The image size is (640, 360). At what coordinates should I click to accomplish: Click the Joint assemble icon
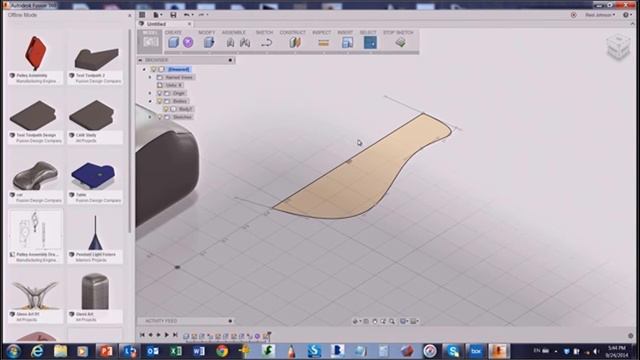pyautogui.click(x=245, y=42)
